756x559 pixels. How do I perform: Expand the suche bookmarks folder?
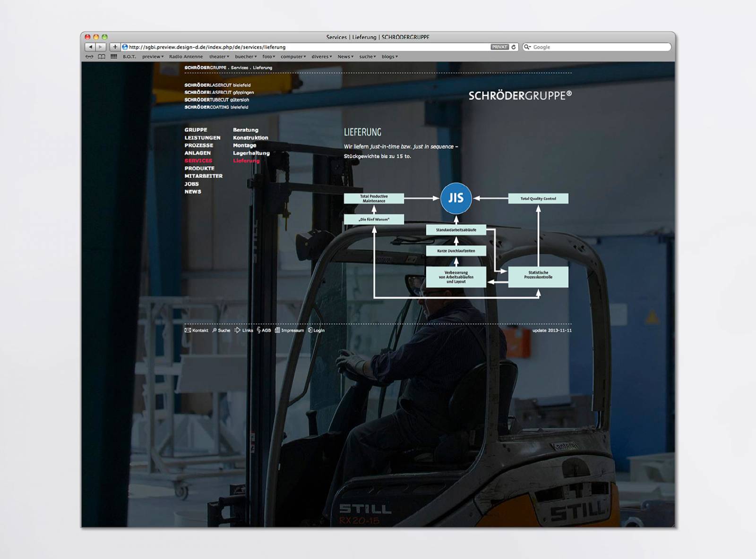pyautogui.click(x=368, y=57)
